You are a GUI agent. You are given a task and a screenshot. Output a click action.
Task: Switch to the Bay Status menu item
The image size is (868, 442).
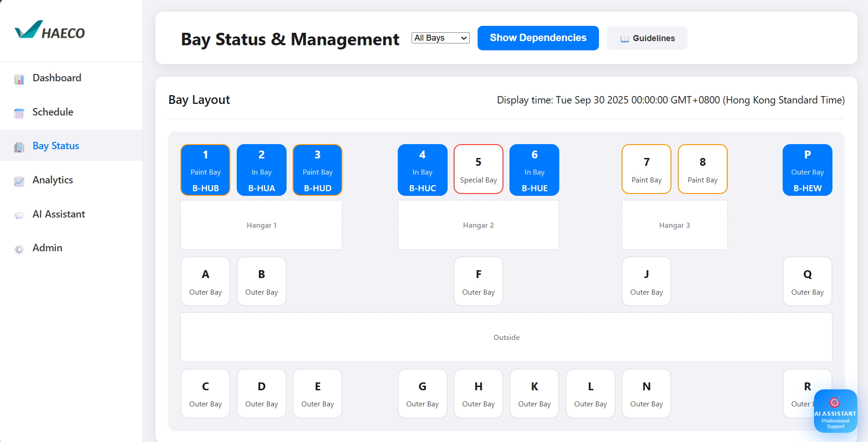click(55, 145)
